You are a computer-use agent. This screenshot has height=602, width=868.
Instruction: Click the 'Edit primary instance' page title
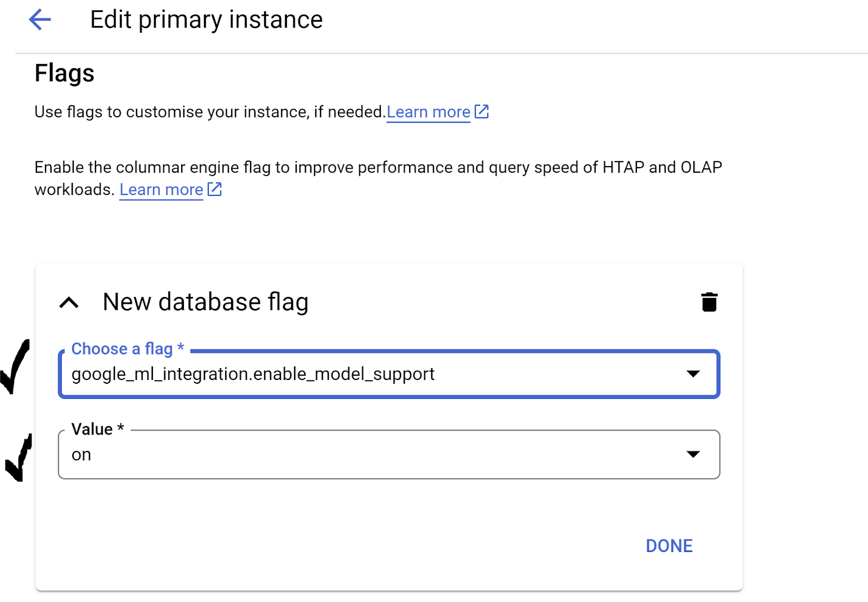206,20
